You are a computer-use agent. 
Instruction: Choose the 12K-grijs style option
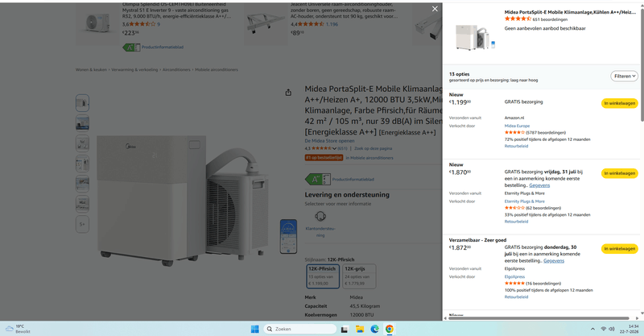(359, 276)
